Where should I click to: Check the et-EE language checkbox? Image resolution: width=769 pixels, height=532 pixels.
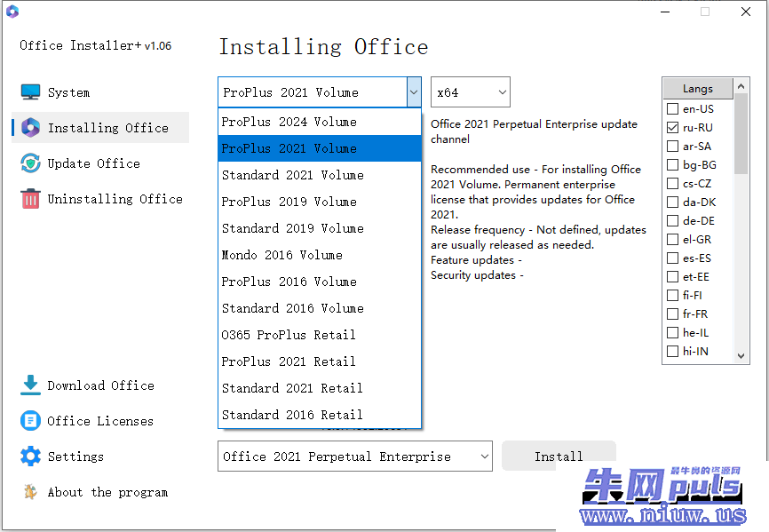coord(672,276)
